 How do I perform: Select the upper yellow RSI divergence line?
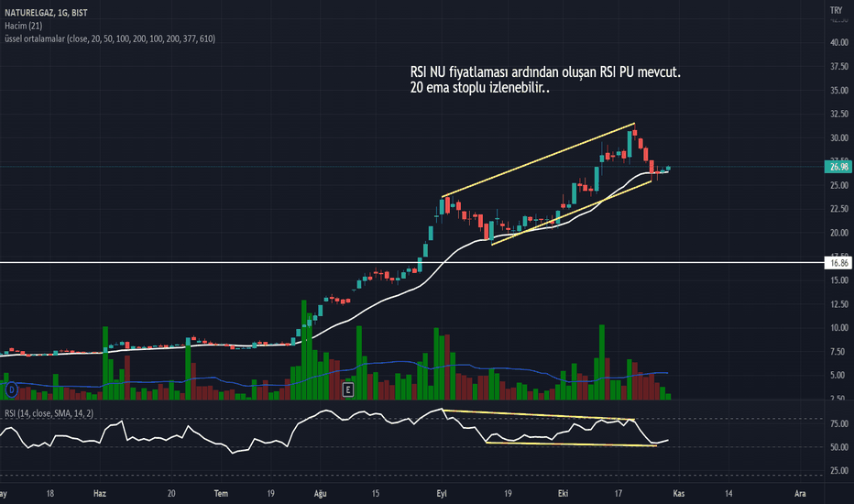coord(538,414)
